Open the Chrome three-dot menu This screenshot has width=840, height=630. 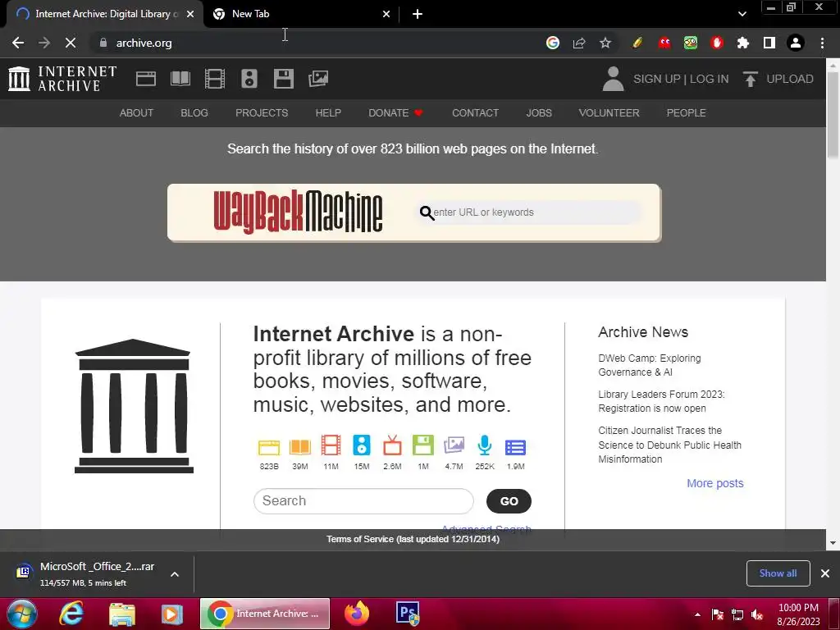click(x=822, y=43)
